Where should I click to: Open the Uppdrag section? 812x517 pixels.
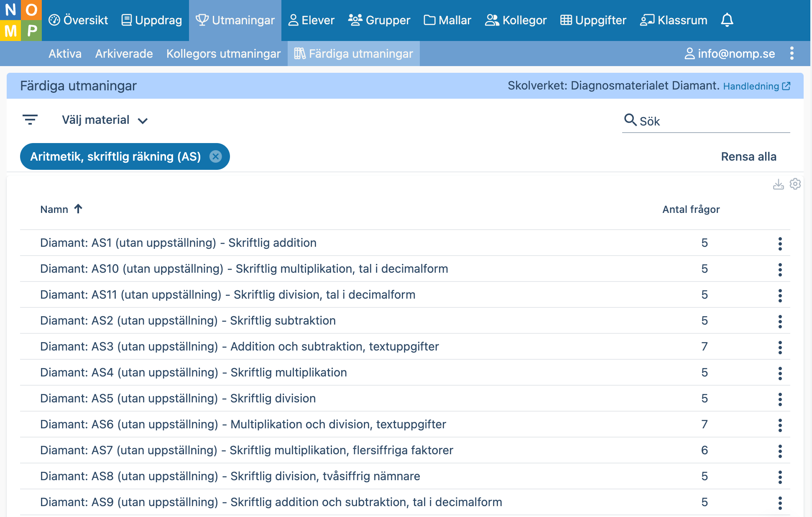[151, 20]
